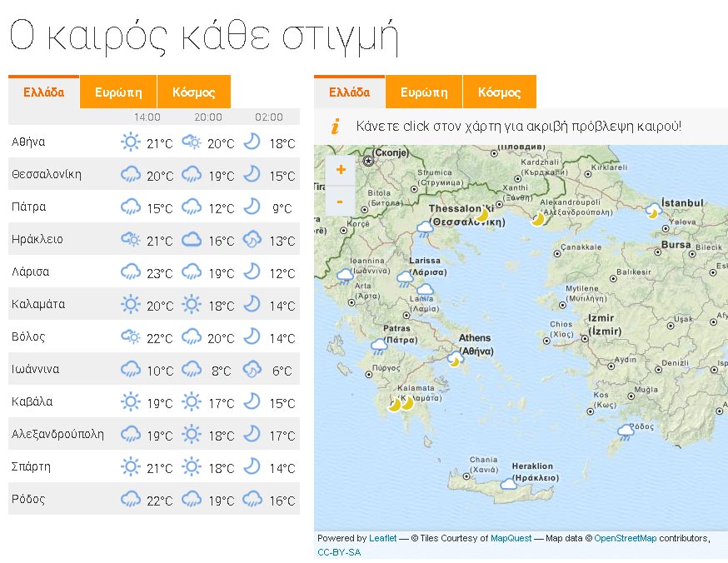Click the cloud marker near Ioannina on the map
This screenshot has height=563, width=728.
346,273
